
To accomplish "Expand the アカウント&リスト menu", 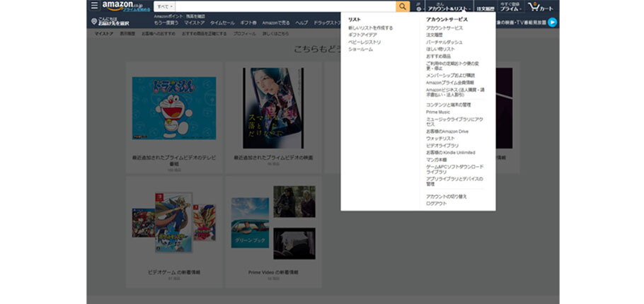I will point(449,6).
